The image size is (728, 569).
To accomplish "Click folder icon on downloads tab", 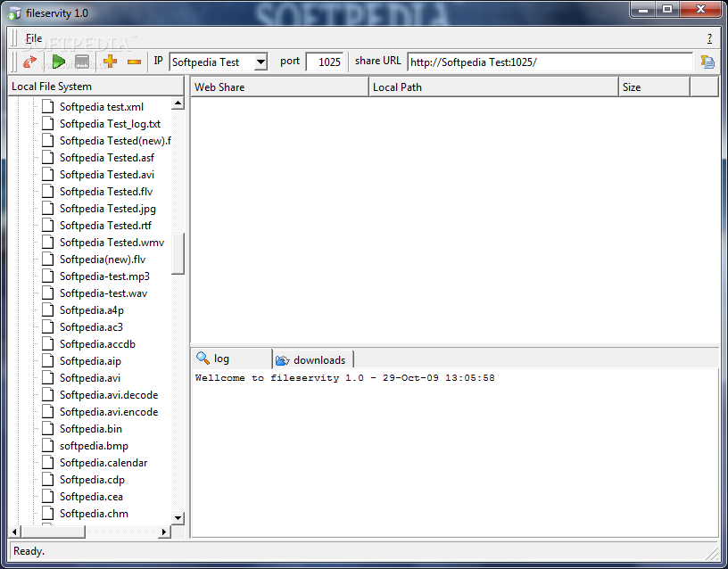I will pyautogui.click(x=282, y=360).
